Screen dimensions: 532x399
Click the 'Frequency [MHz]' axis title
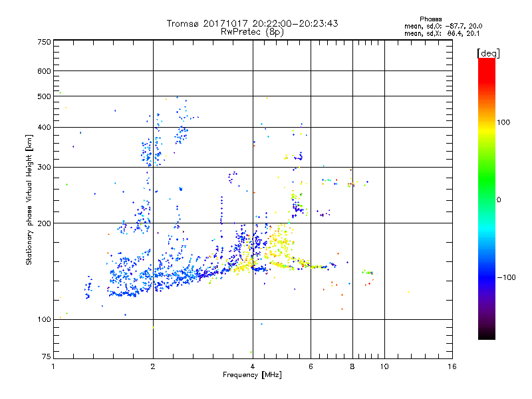pos(252,375)
